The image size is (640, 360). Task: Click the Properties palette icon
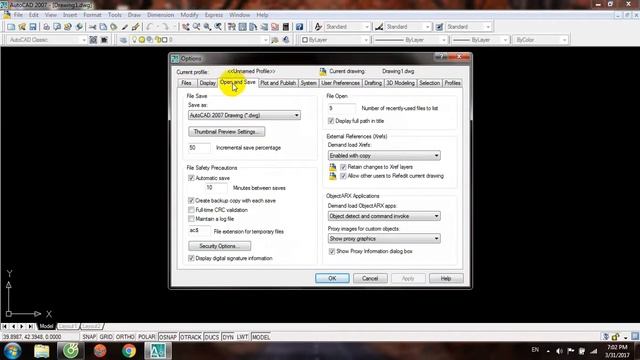(x=232, y=27)
